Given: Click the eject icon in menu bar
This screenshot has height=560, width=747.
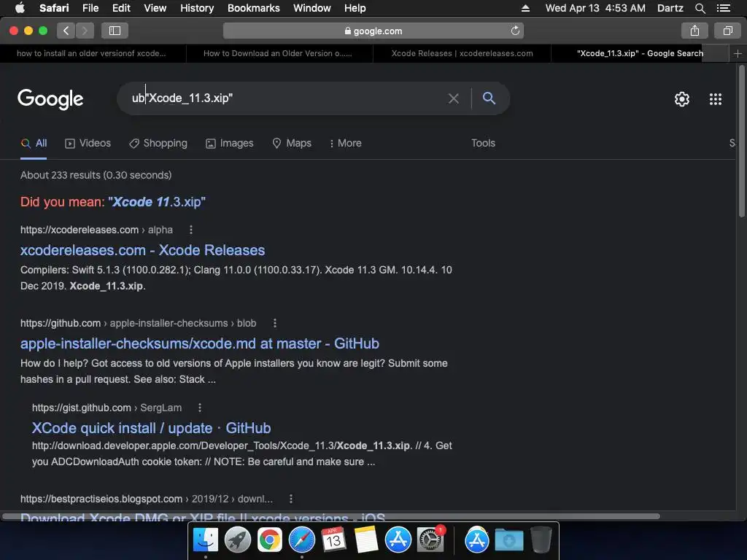Looking at the screenshot, I should [x=525, y=8].
